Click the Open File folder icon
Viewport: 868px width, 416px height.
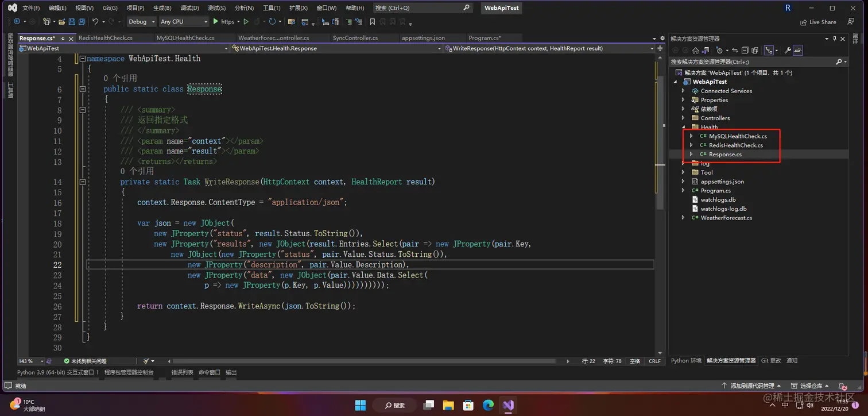(61, 22)
